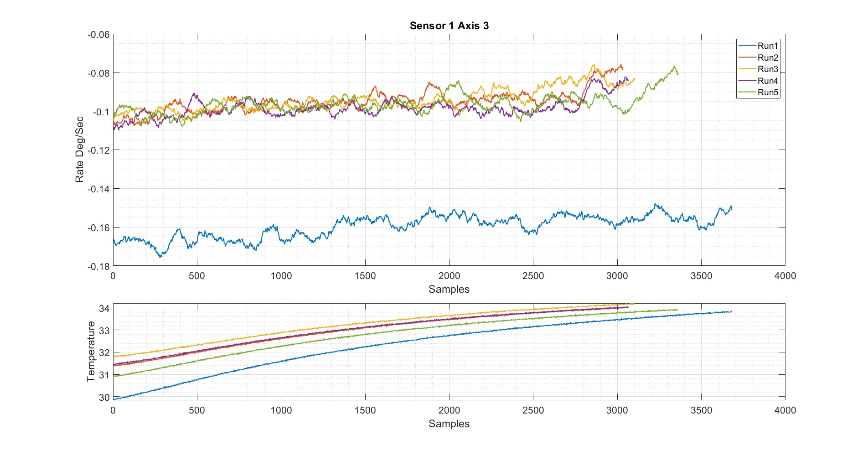Click the 2000 tick label under rate plot
The height and width of the screenshot is (450, 868).
(x=449, y=276)
